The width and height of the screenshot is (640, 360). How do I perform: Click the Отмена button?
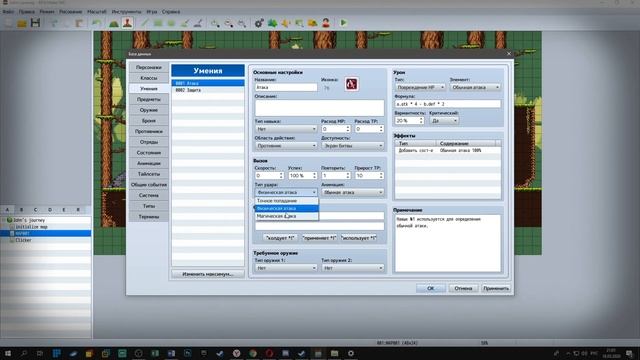click(463, 288)
